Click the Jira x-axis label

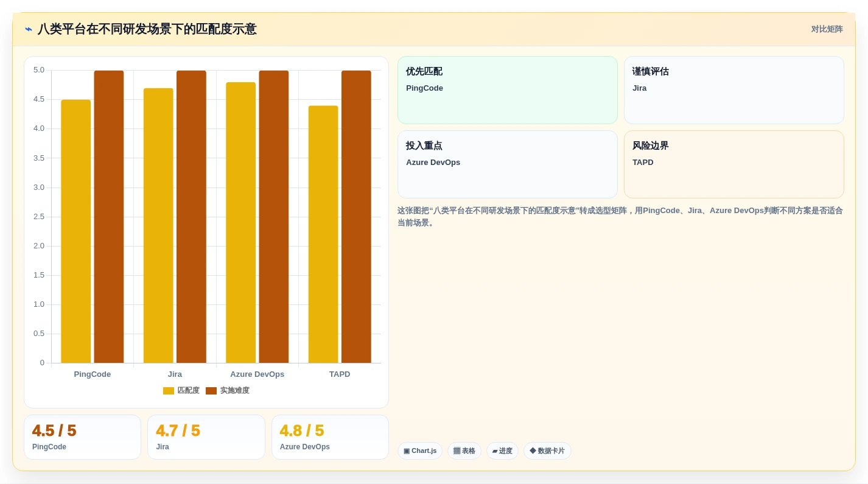click(175, 374)
